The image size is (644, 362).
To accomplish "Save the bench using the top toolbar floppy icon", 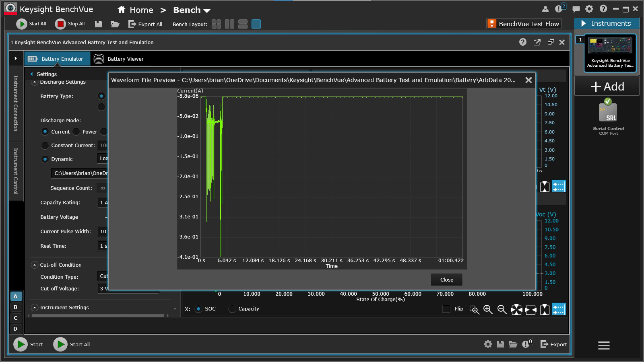I will pyautogui.click(x=98, y=24).
